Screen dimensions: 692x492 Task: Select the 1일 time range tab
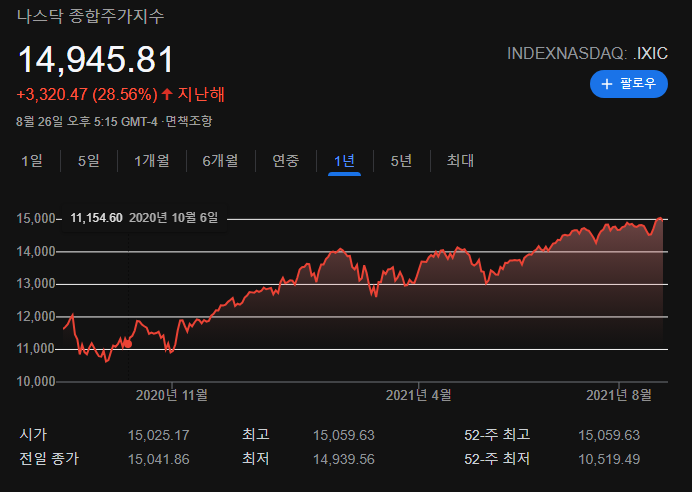(x=32, y=161)
